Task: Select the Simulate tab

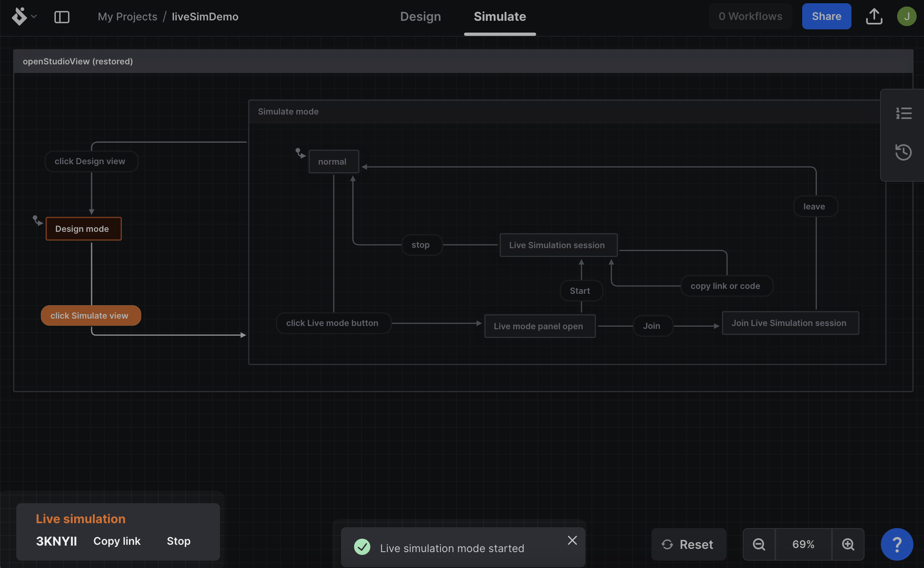Action: coord(500,16)
